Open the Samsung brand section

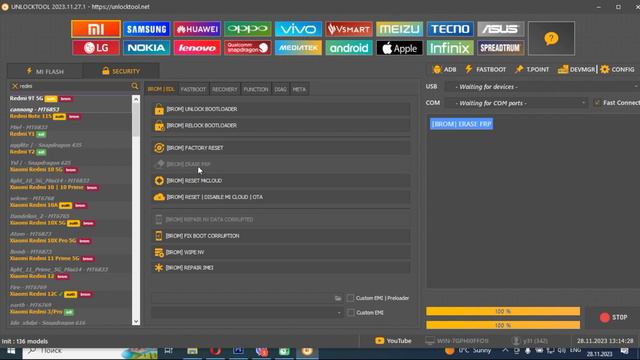tap(147, 29)
